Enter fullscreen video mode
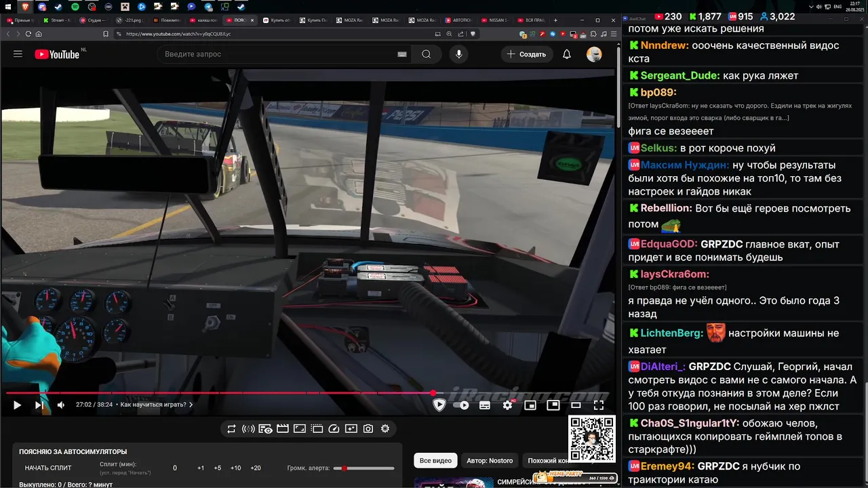Screen dimensions: 868x488 click(x=599, y=405)
